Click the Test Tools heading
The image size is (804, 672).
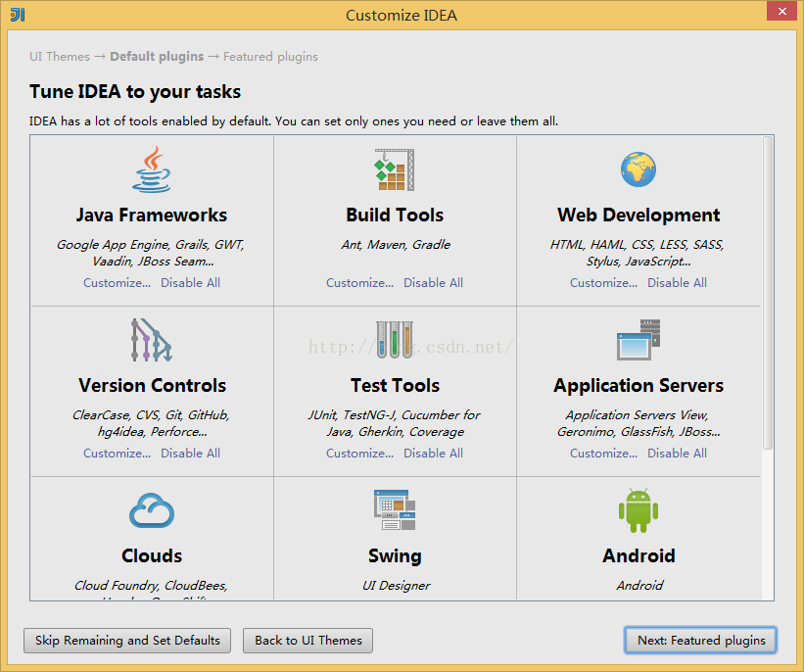(x=395, y=385)
